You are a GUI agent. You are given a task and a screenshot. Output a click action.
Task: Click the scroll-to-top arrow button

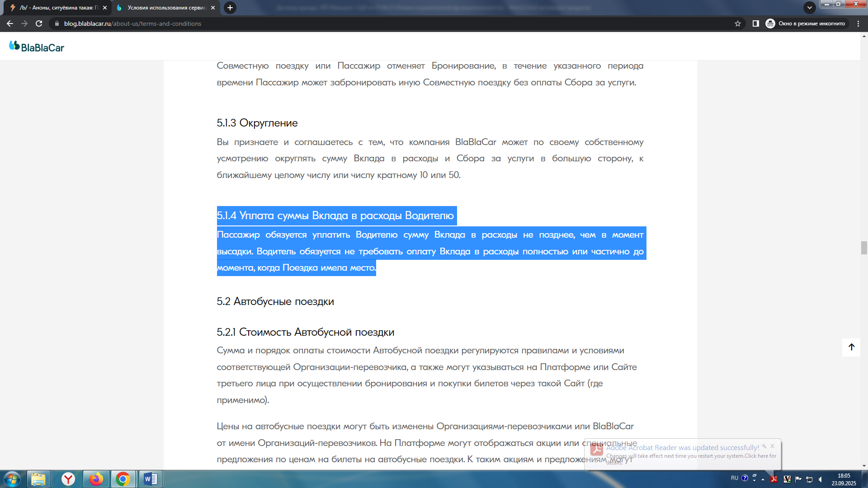pyautogui.click(x=851, y=347)
